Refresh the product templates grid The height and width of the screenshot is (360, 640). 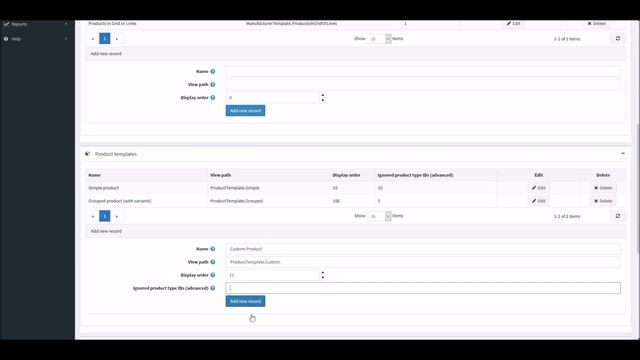pos(618,216)
